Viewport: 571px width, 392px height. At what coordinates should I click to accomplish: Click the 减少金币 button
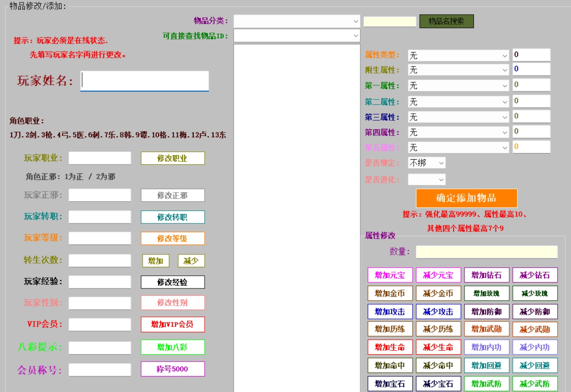(x=438, y=293)
